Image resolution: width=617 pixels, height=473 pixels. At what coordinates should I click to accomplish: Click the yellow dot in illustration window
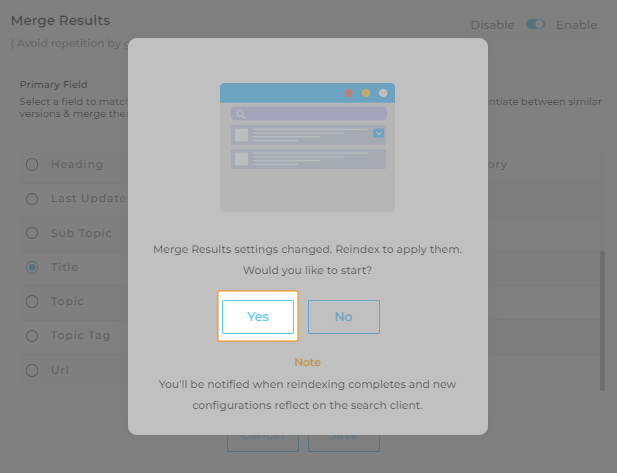click(x=365, y=93)
